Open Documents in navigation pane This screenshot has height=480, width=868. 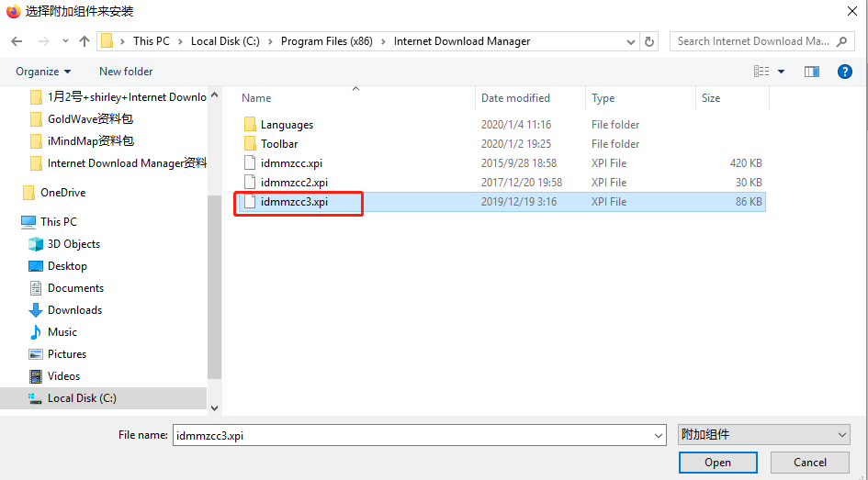[66, 288]
